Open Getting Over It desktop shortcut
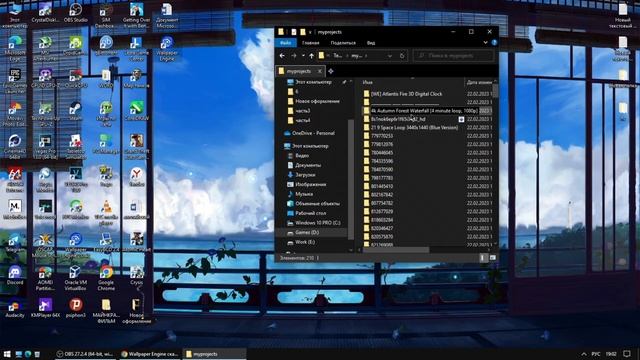The height and width of the screenshot is (360, 640). 137,16
